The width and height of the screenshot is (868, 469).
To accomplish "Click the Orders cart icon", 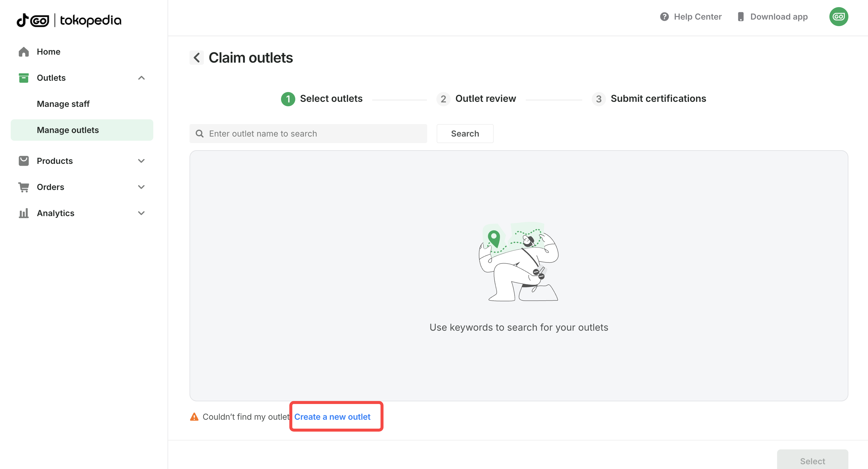I will (23, 187).
